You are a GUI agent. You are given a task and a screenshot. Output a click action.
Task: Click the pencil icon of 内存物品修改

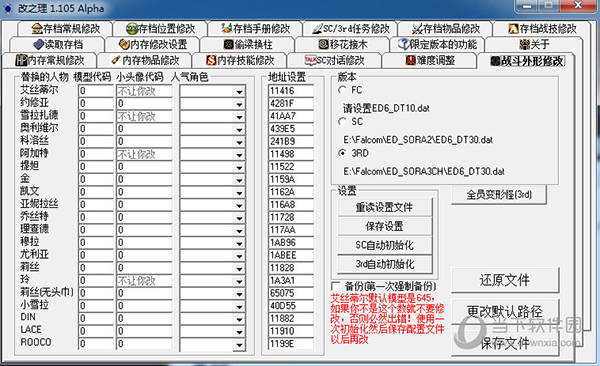(x=116, y=60)
